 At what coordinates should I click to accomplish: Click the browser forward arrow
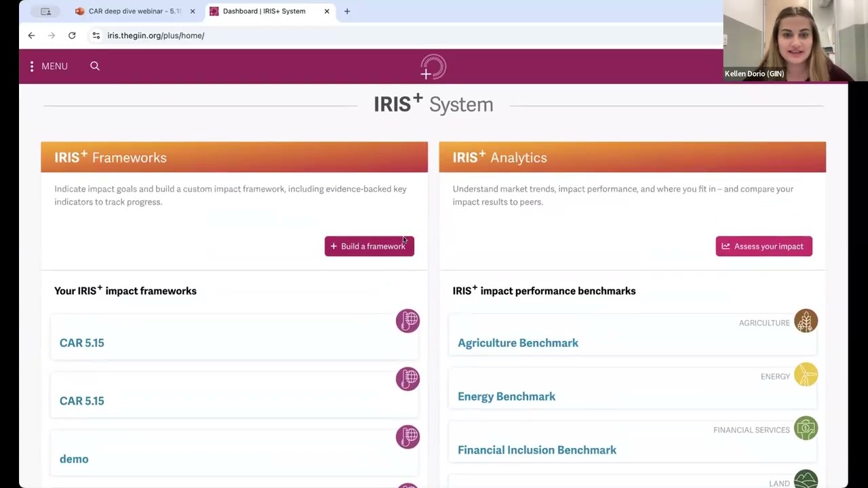(52, 35)
